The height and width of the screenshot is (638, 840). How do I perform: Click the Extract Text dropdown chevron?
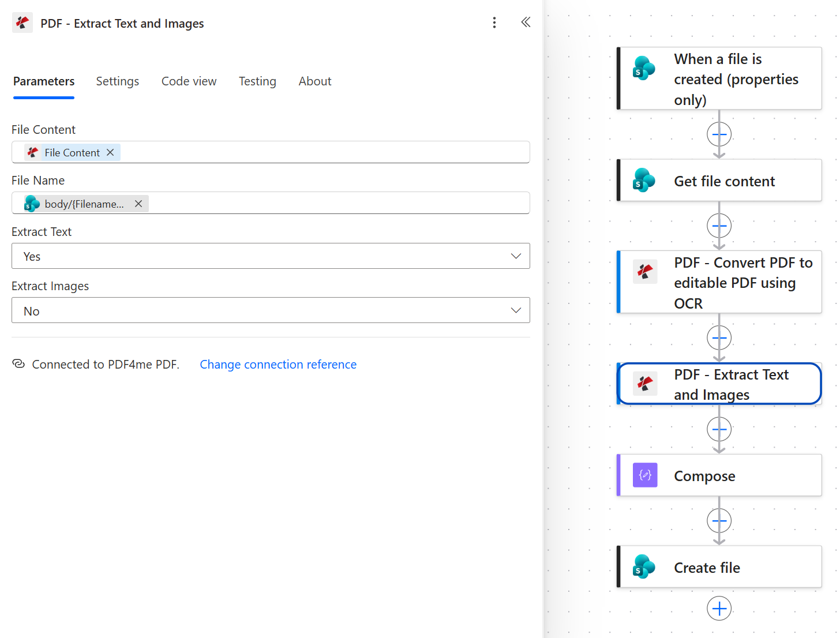click(x=516, y=256)
